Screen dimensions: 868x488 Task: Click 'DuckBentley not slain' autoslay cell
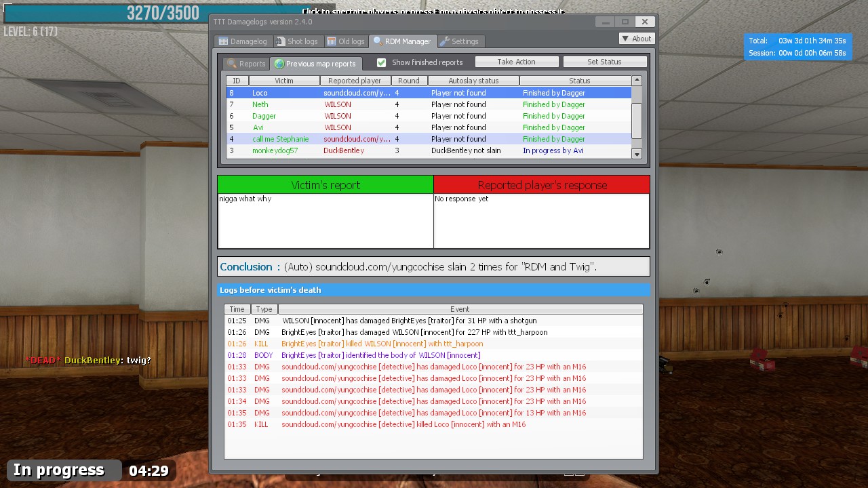[466, 150]
